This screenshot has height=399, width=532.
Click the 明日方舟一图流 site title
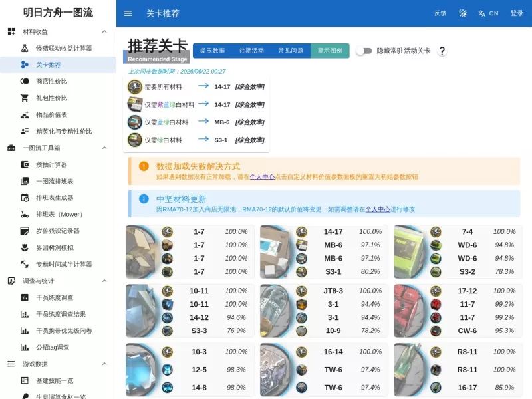[x=58, y=13]
